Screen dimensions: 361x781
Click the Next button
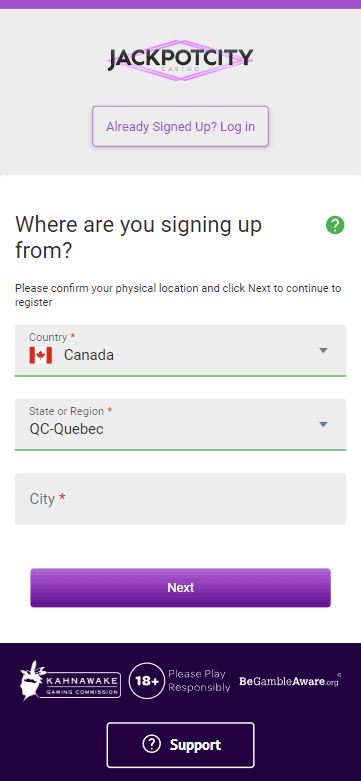(x=180, y=588)
